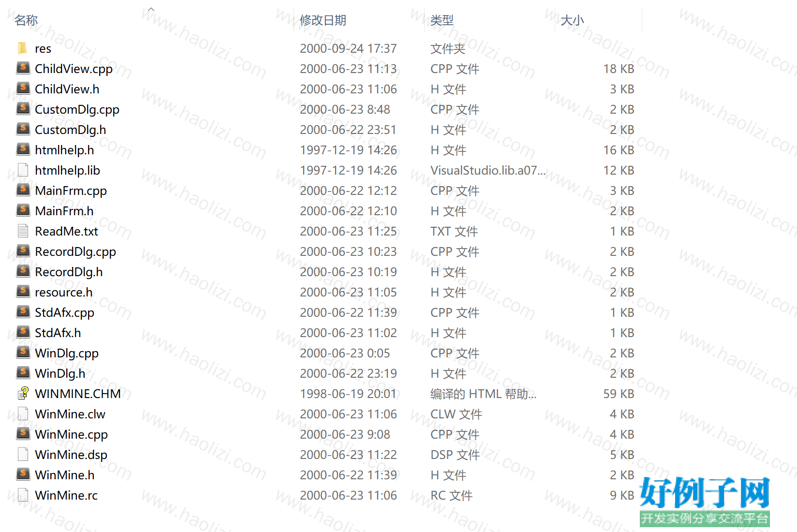Click the MainFrm.cpp file icon
The image size is (797, 532).
pyautogui.click(x=23, y=190)
